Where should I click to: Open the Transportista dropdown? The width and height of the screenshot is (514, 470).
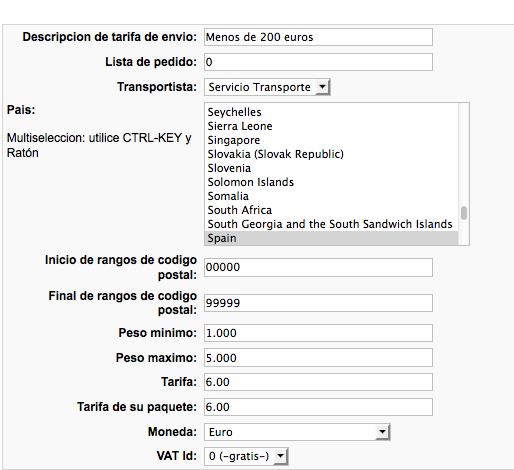tap(267, 87)
